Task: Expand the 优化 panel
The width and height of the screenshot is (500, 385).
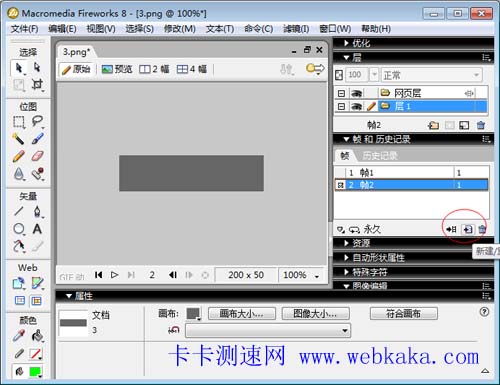Action: 357,43
